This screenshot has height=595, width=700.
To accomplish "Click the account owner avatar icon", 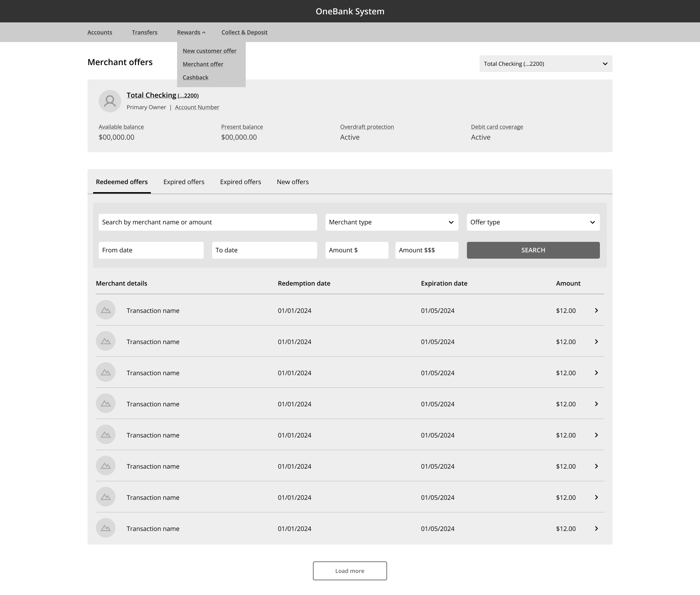I will [x=110, y=101].
